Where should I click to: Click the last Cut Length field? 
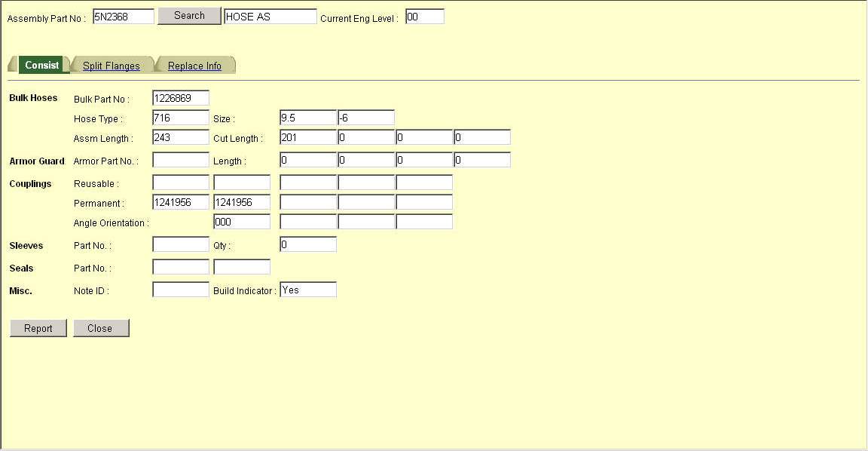pos(482,137)
